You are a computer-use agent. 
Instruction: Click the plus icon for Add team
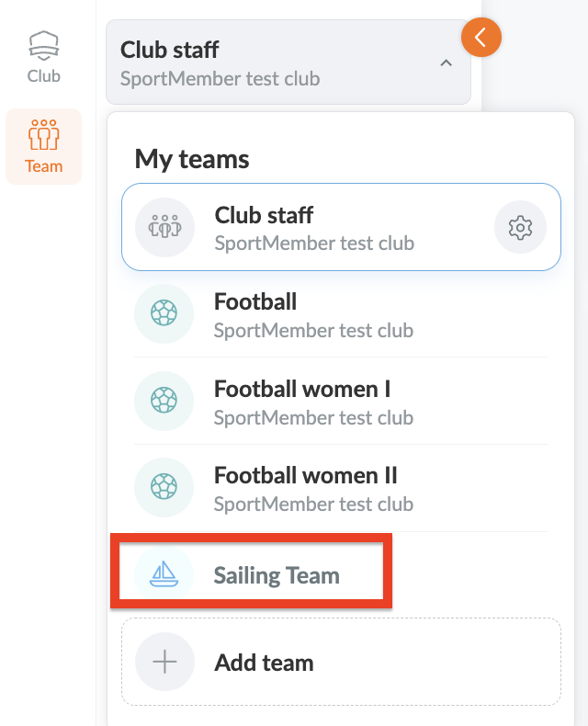(x=164, y=662)
